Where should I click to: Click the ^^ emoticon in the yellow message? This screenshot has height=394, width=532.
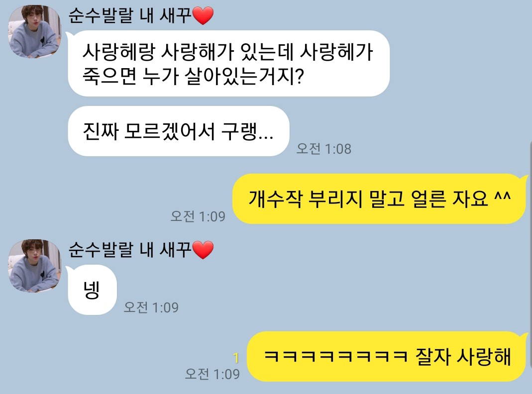[502, 197]
